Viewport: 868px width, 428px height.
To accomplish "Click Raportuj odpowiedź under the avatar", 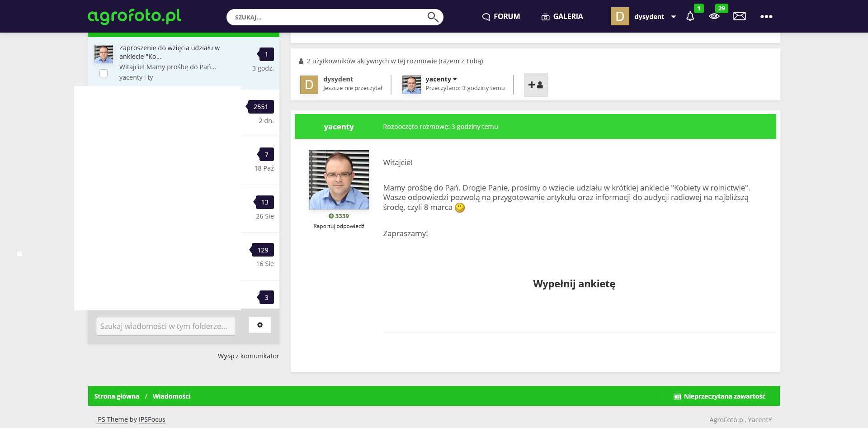I will (x=339, y=226).
